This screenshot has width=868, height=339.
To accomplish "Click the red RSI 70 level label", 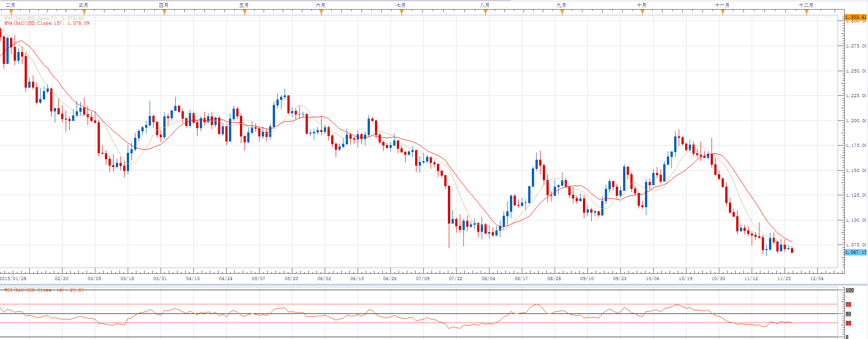I will click(x=848, y=304).
